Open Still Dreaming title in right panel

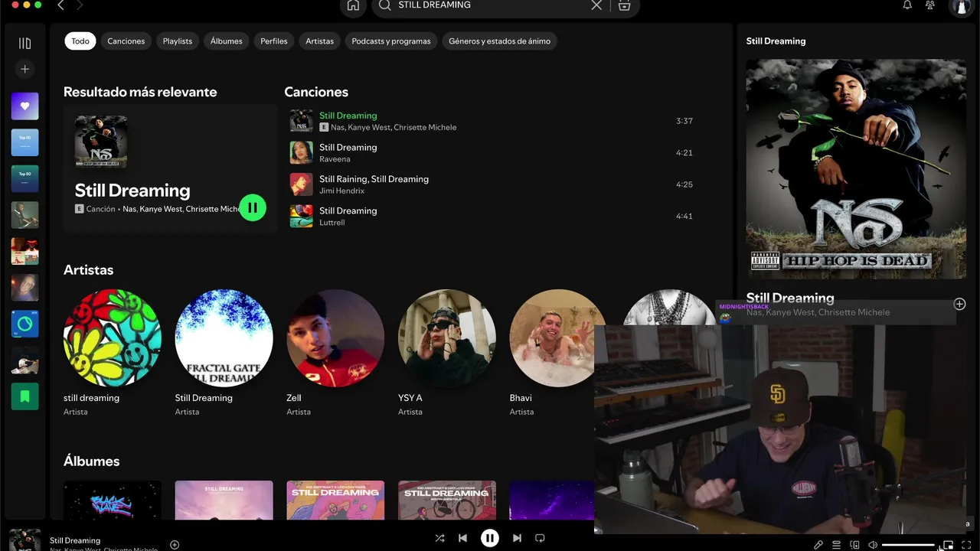(x=790, y=298)
